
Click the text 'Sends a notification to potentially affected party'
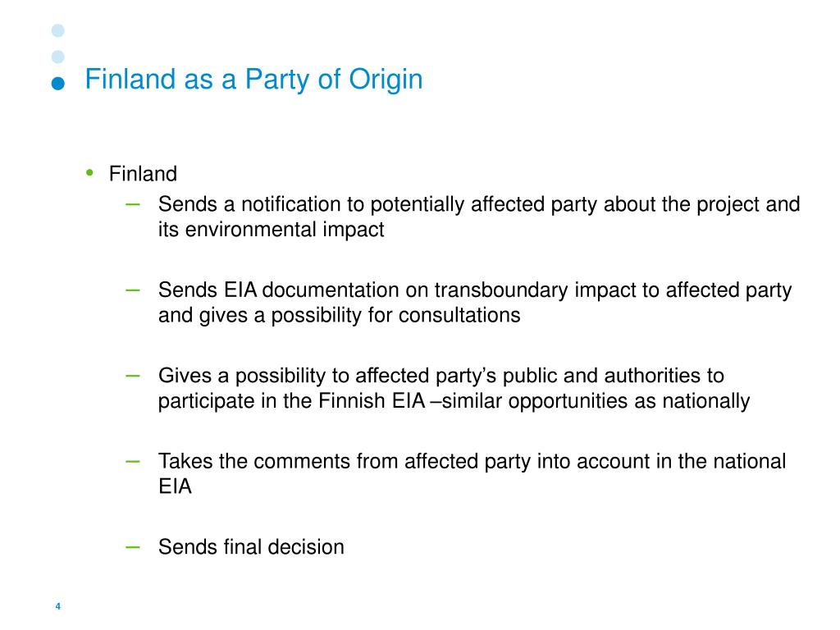click(x=377, y=204)
